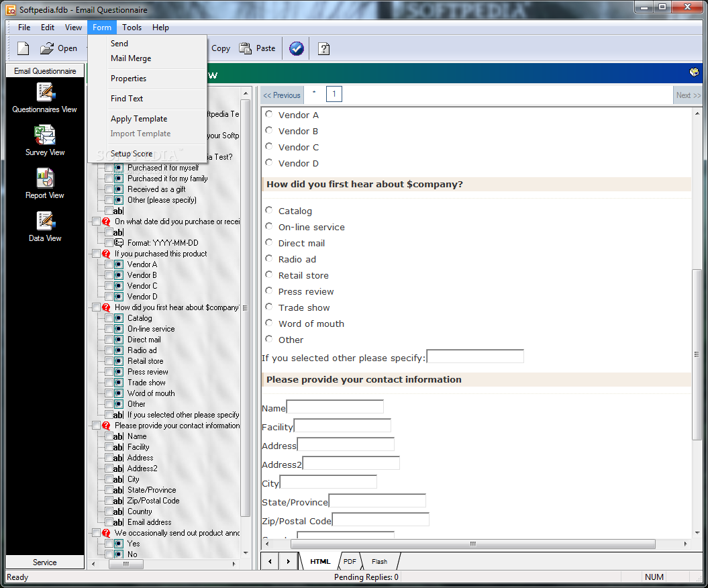
Task: Switch to Survey View in the sidebar
Action: (x=45, y=142)
